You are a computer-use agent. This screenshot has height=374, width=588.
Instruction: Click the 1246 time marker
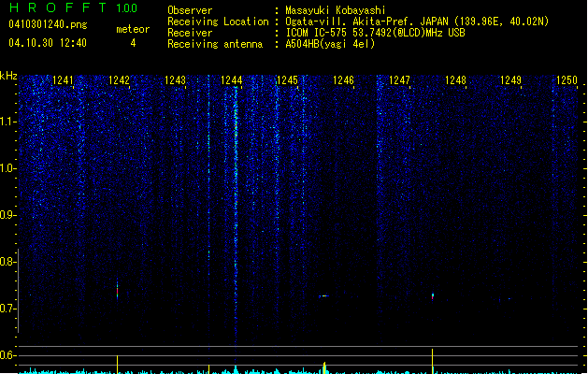coord(343,80)
